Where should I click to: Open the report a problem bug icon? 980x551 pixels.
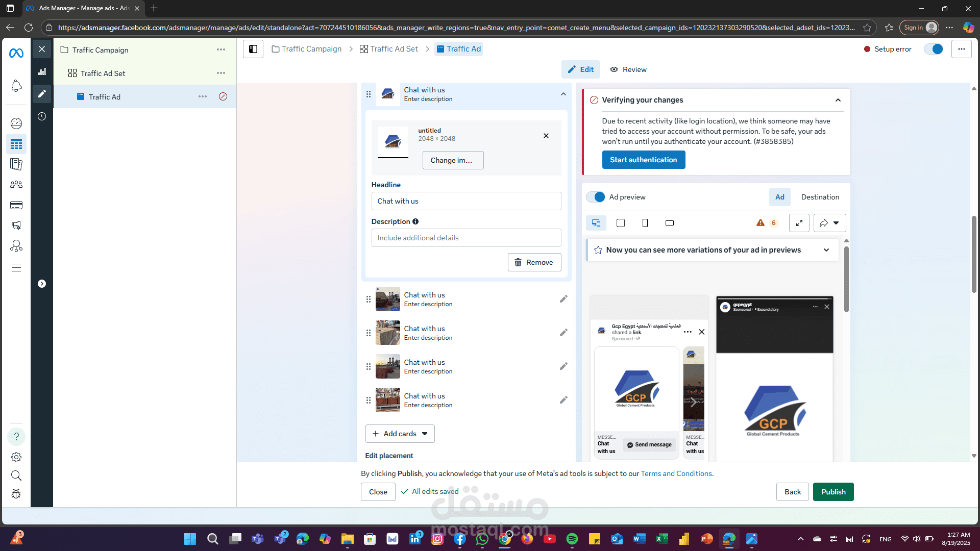(16, 494)
